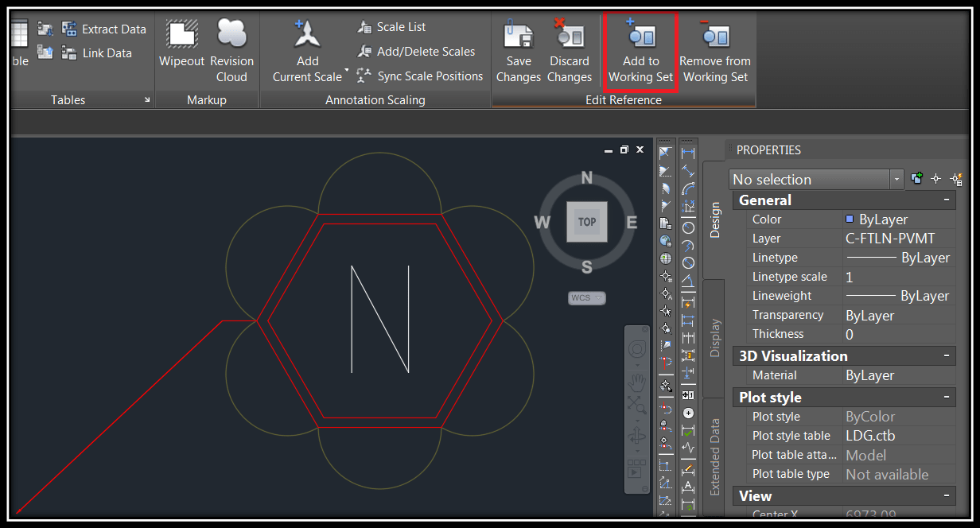The width and height of the screenshot is (980, 528).
Task: Click the W compass direction on ViewCube
Action: tap(542, 222)
